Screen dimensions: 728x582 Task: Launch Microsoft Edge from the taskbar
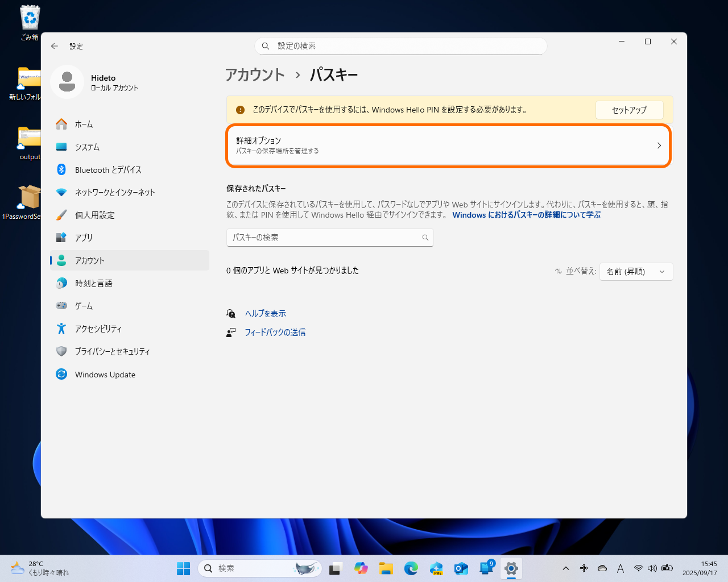click(x=411, y=568)
